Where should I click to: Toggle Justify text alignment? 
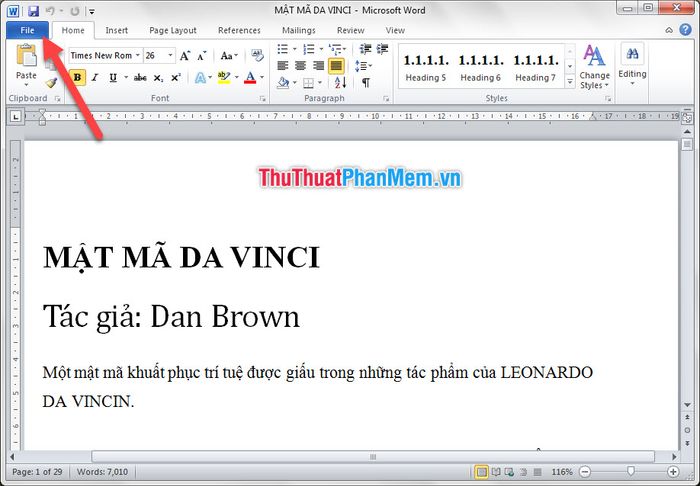tap(336, 65)
